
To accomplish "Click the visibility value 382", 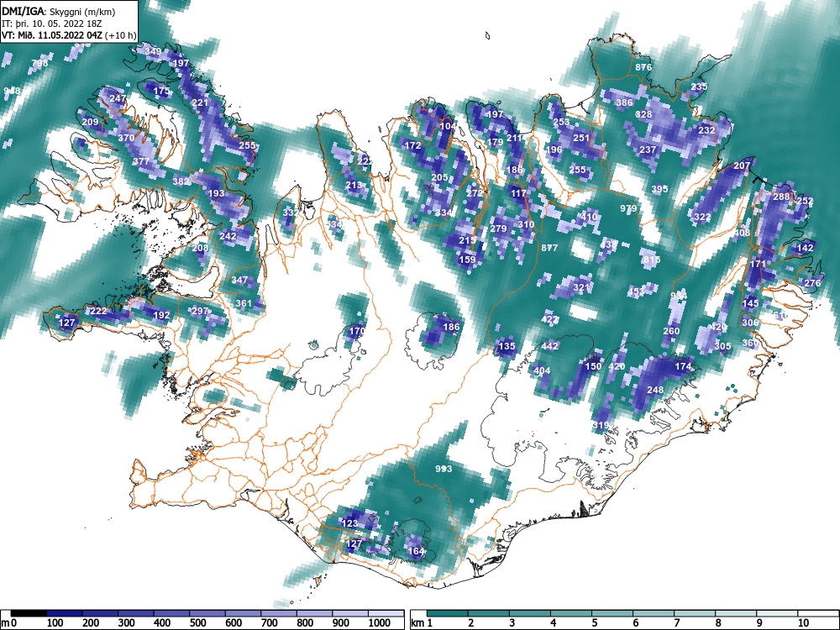I will pos(181,181).
